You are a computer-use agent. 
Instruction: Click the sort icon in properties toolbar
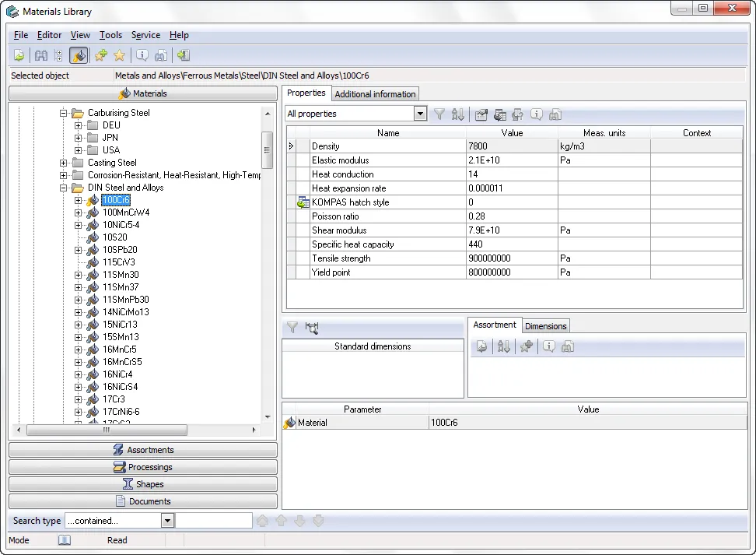[x=458, y=114]
